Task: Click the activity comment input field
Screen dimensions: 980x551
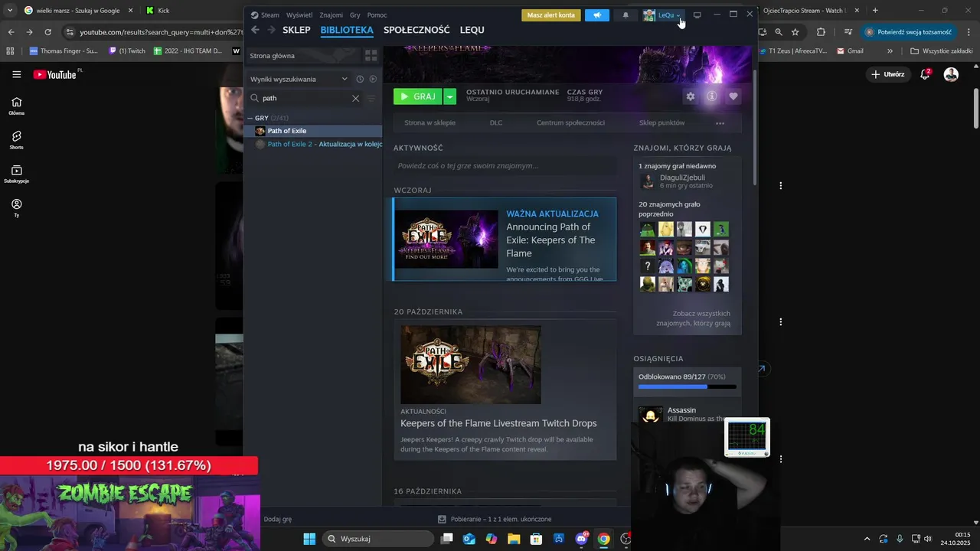Action: [505, 165]
